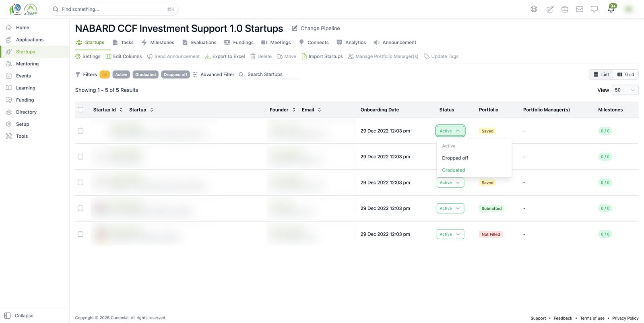644x323 pixels.
Task: Click Export to Excel
Action: pyautogui.click(x=225, y=56)
